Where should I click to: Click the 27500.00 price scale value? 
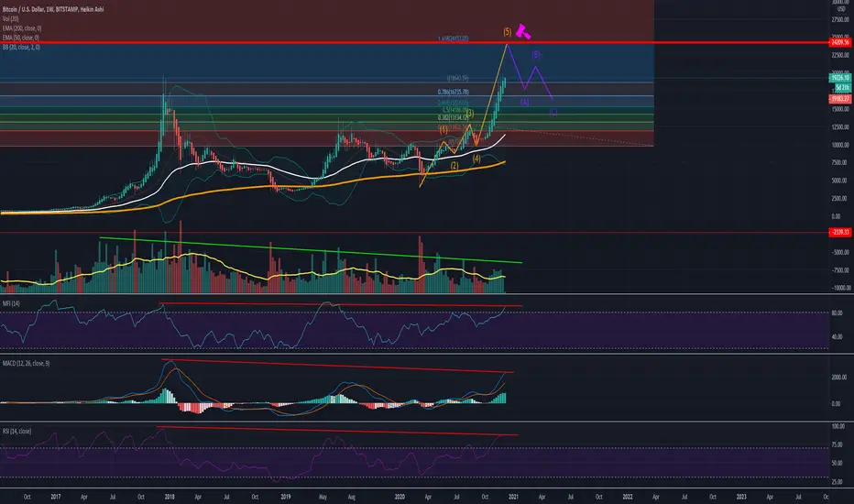click(839, 19)
